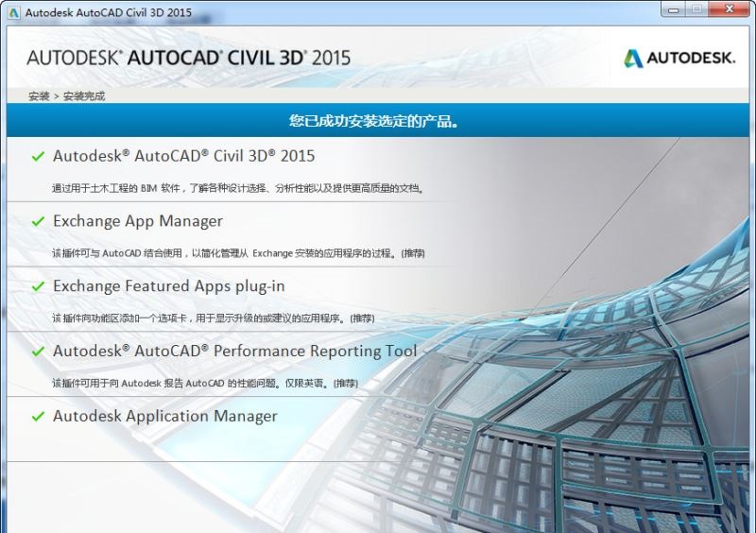Click the 安装完成 breadcrumb step

[x=84, y=96]
